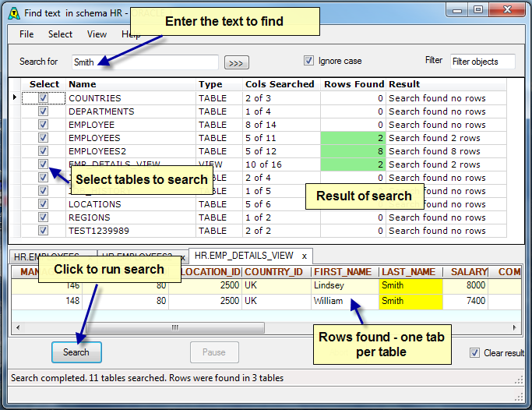Click the >>> button next to search field
The image size is (532, 410).
pos(237,63)
